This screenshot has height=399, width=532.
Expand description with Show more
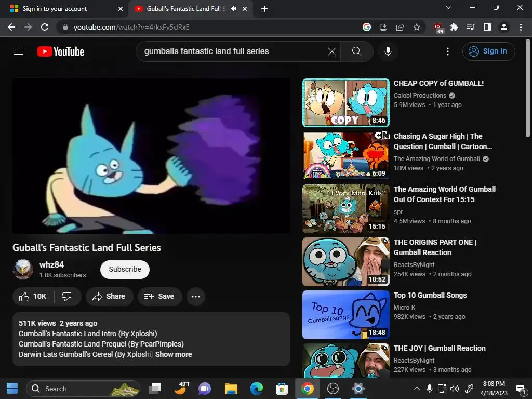coord(174,354)
